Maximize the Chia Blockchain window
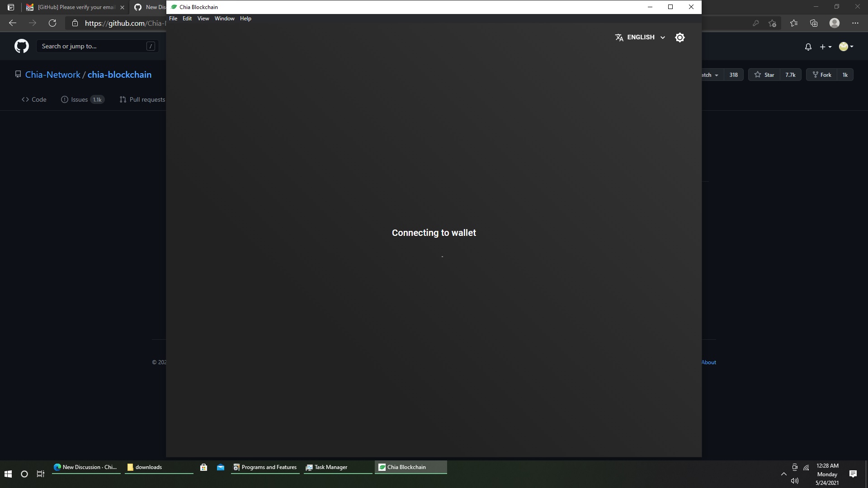The width and height of the screenshot is (868, 488). (670, 7)
